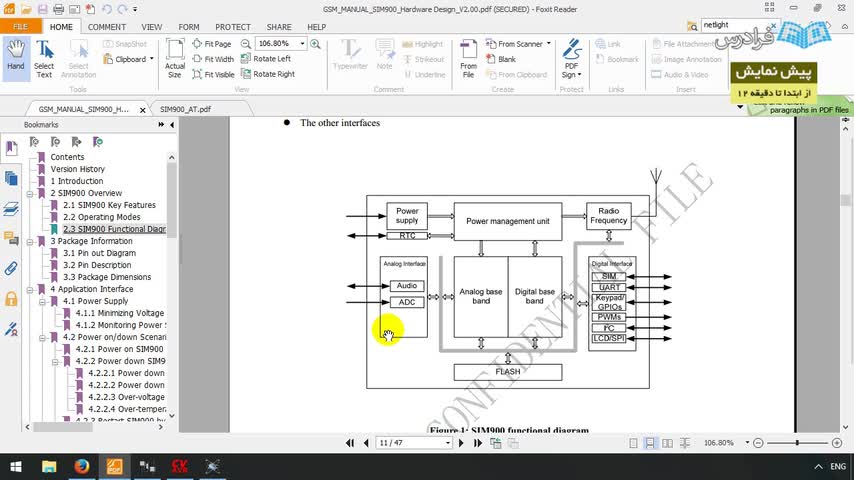Open File Explorer from the taskbar
Image resolution: width=854 pixels, height=480 pixels.
pyautogui.click(x=49, y=467)
